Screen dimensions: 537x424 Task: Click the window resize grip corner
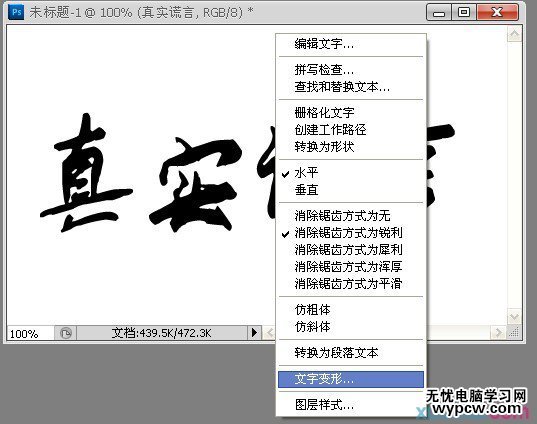click(x=514, y=332)
